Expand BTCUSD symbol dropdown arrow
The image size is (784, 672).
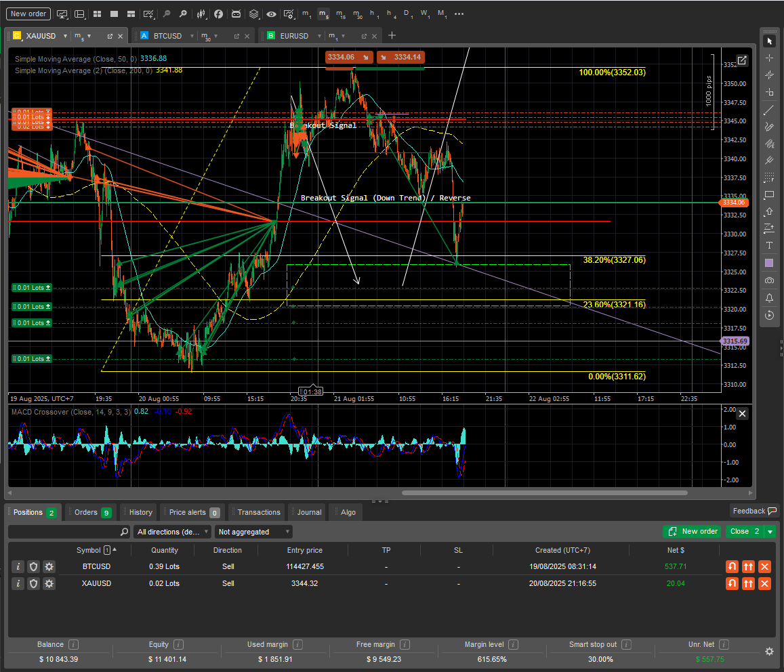pos(192,36)
